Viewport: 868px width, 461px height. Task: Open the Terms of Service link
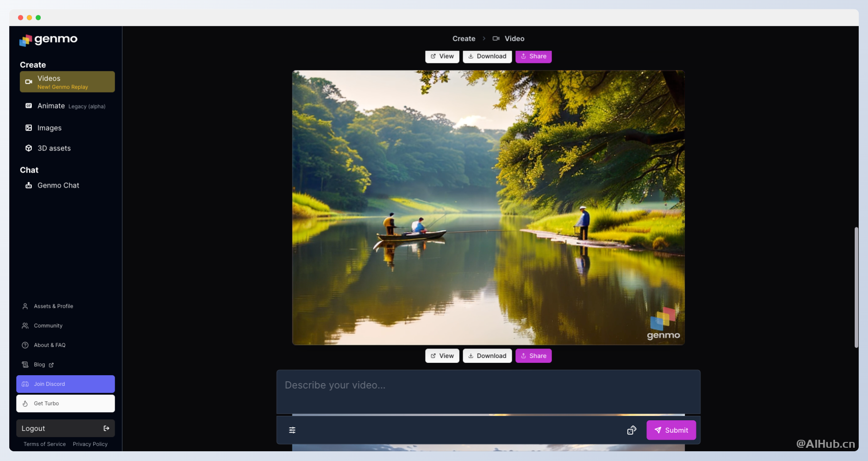44,444
